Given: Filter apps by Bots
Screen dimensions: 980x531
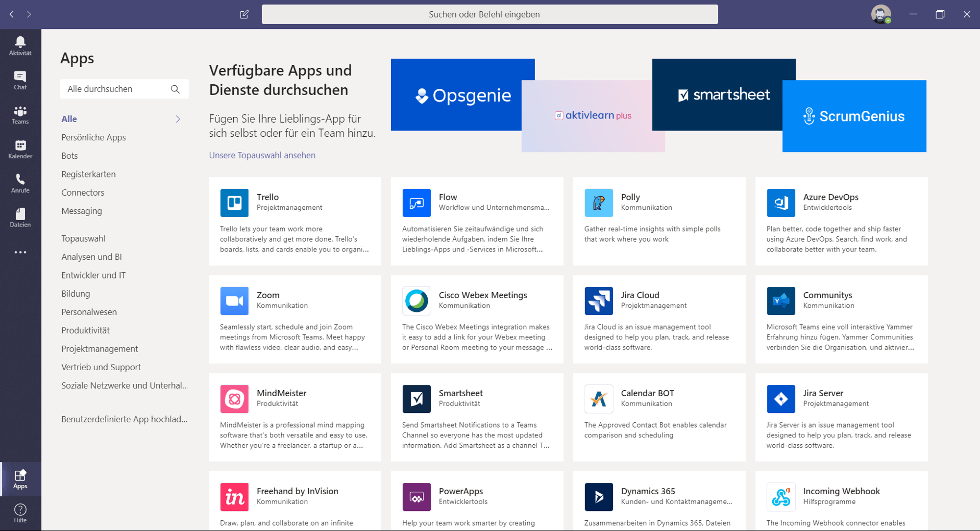Looking at the screenshot, I should 70,156.
